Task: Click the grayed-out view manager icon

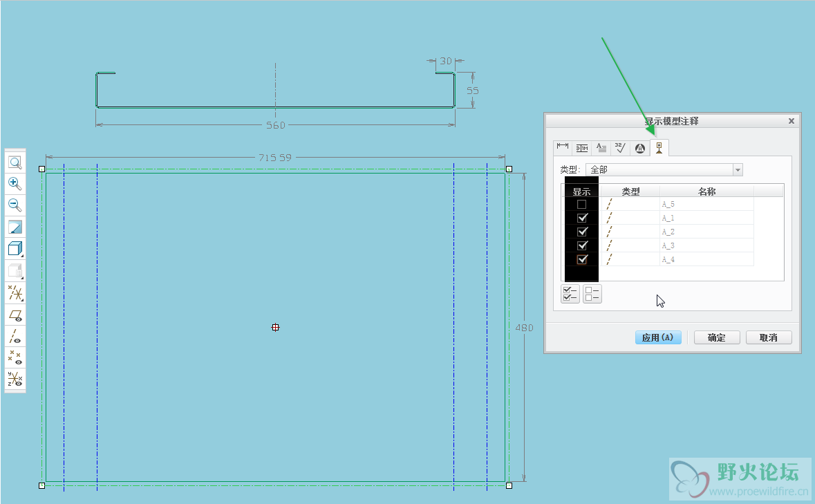Action: (15, 271)
